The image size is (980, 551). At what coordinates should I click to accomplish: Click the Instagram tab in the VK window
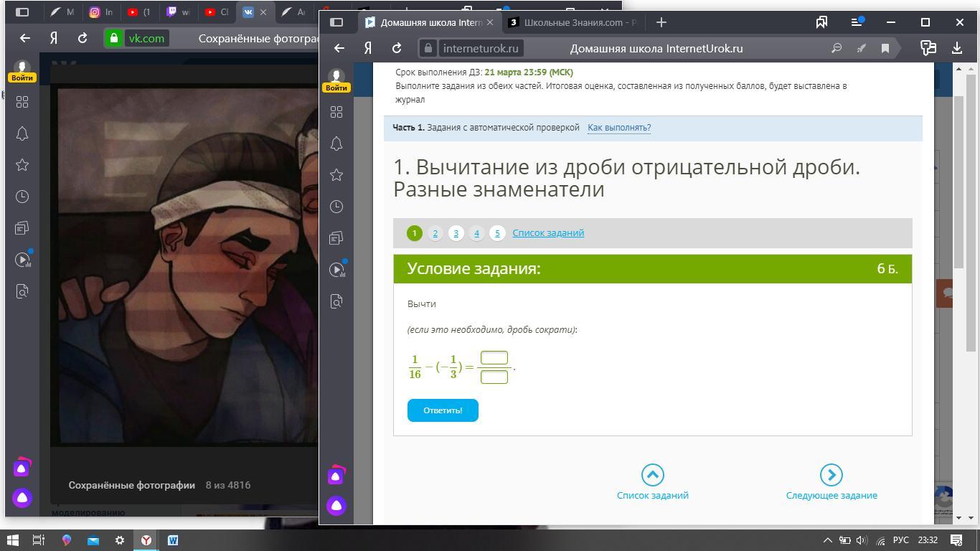(101, 12)
